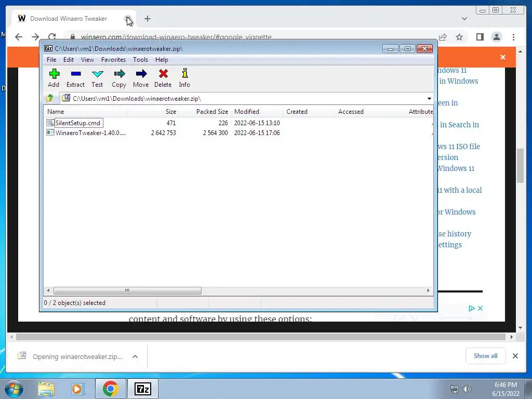
Task: Sort by the Created column header
Action: click(x=309, y=112)
